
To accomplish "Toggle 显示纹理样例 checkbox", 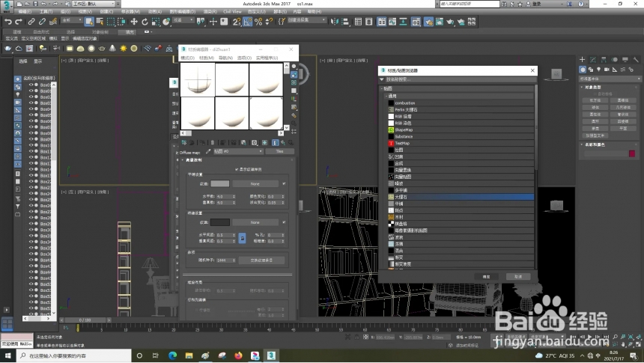I will point(237,169).
